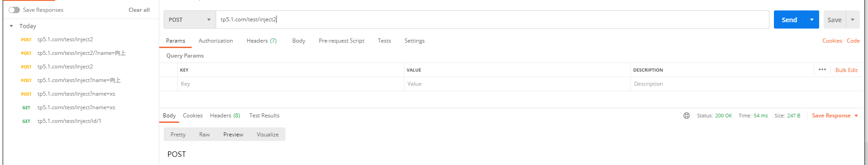Open the three-dots column options menu

pyautogui.click(x=822, y=69)
